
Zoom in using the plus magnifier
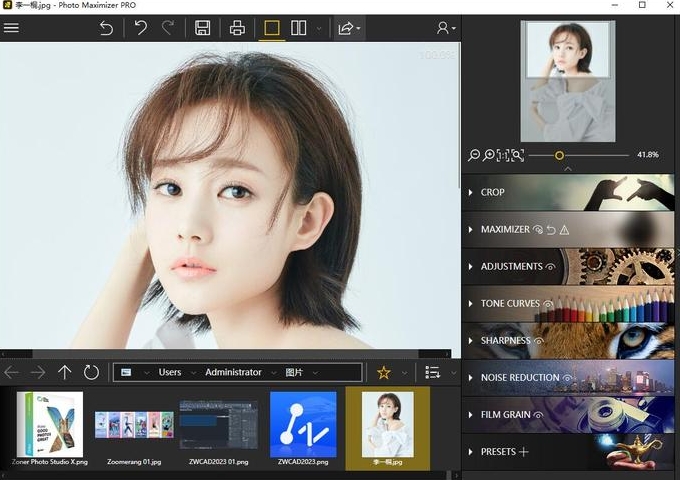click(x=488, y=155)
